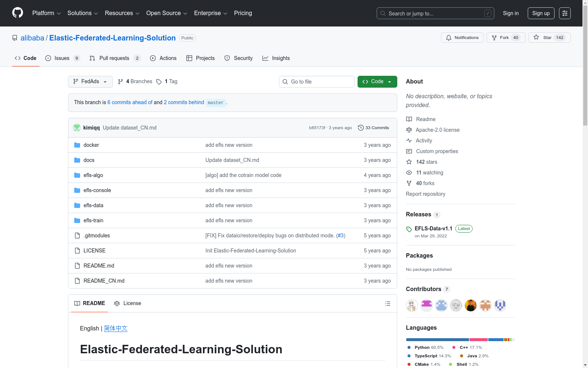
Task: Open the efls-console folder name
Action: (x=97, y=190)
